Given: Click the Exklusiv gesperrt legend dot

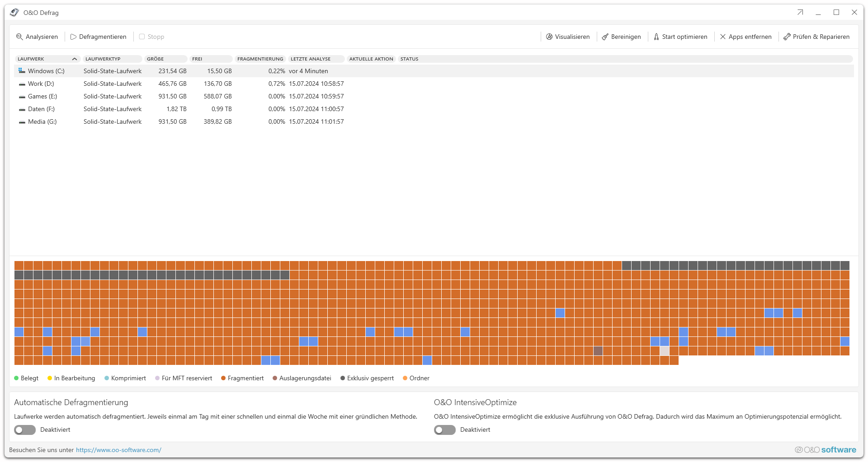Looking at the screenshot, I should (x=343, y=378).
